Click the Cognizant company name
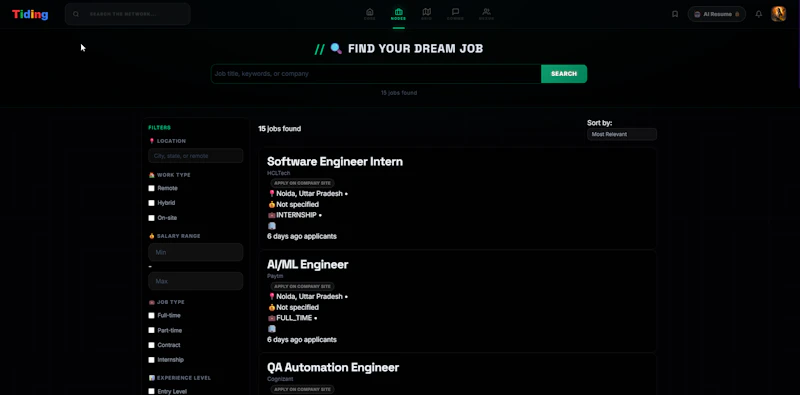This screenshot has height=395, width=800. pos(279,379)
